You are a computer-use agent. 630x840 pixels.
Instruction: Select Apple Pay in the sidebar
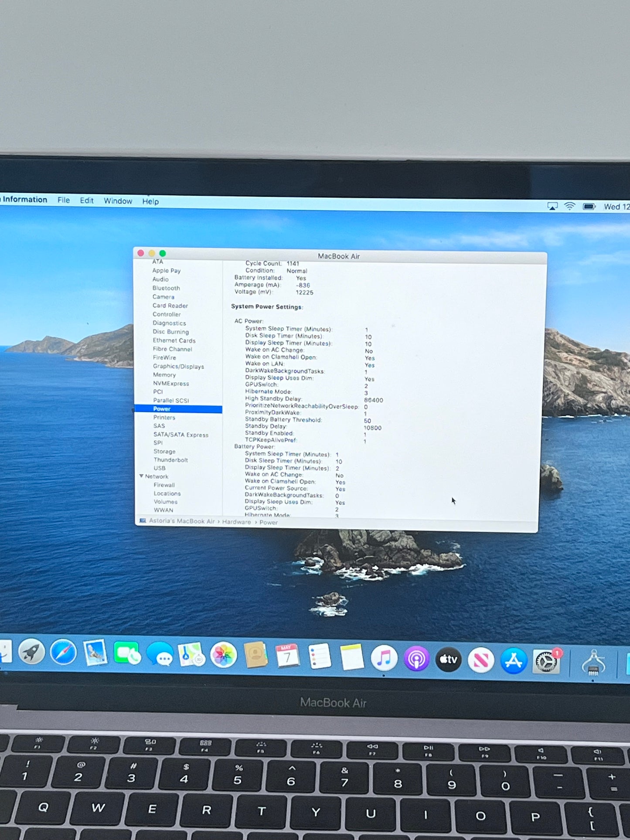coord(166,271)
